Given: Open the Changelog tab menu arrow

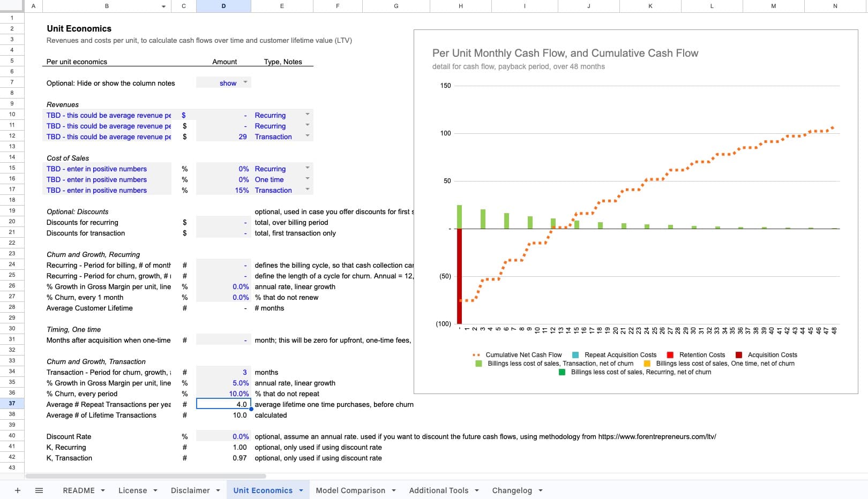Looking at the screenshot, I should click(541, 490).
